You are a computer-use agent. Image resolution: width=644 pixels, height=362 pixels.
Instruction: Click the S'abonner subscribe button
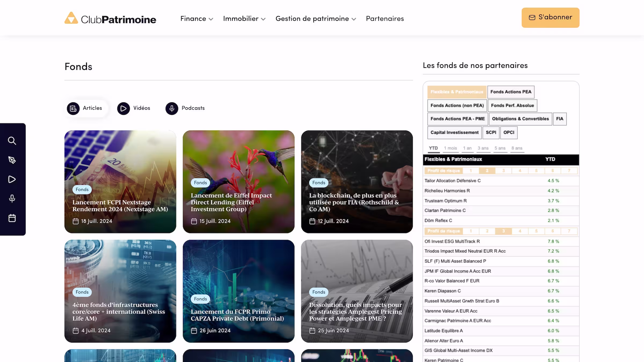click(x=550, y=18)
